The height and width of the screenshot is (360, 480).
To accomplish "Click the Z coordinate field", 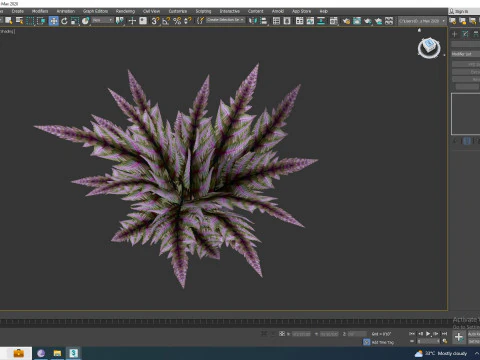I will tap(357, 334).
